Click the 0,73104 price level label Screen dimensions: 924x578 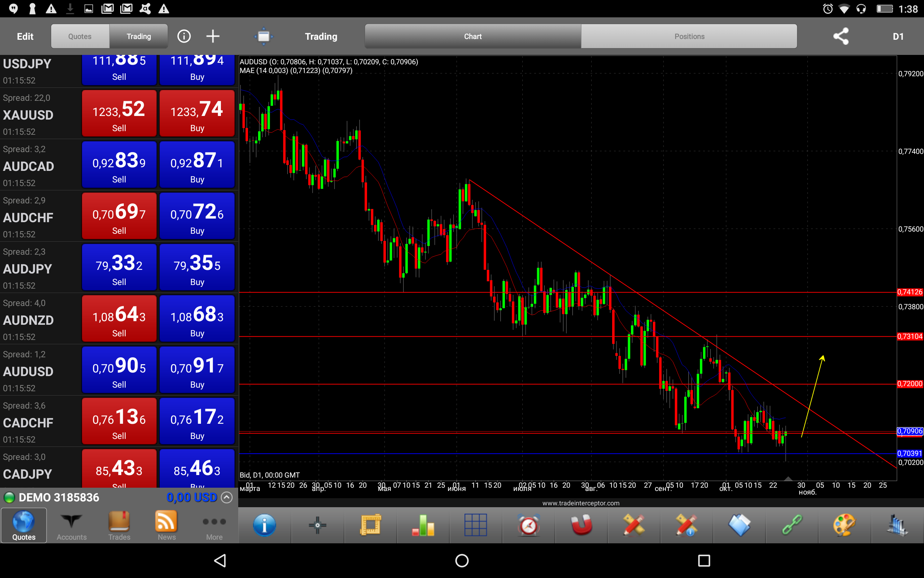click(x=910, y=336)
